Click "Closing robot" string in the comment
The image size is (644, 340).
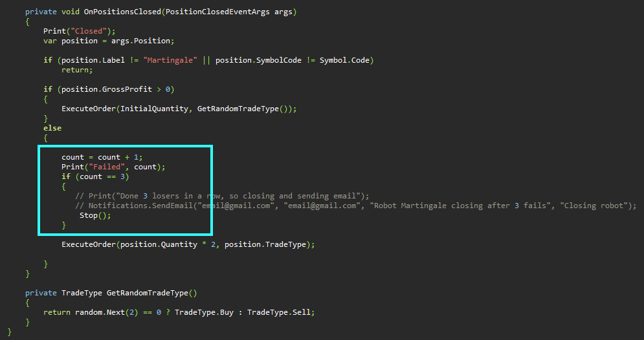pyautogui.click(x=594, y=206)
